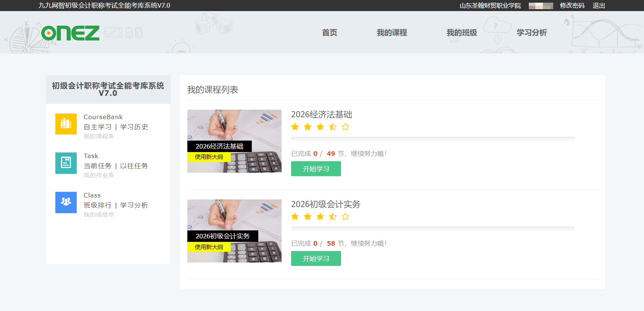Click the half star of 2026初级会计实务 rating
This screenshot has height=311, width=644.
[333, 217]
